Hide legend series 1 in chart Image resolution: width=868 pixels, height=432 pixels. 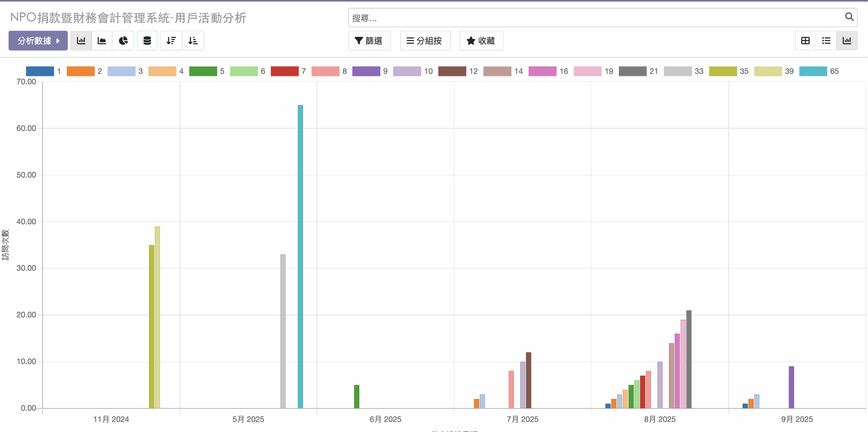40,71
